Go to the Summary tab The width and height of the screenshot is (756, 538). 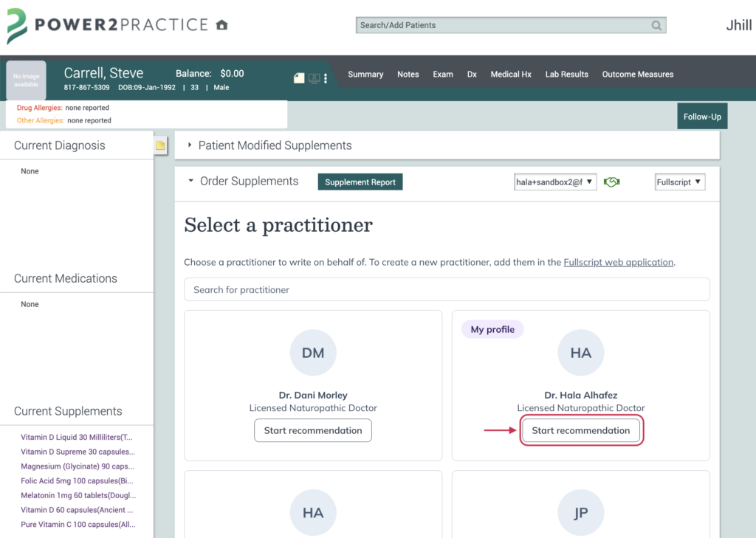click(365, 75)
